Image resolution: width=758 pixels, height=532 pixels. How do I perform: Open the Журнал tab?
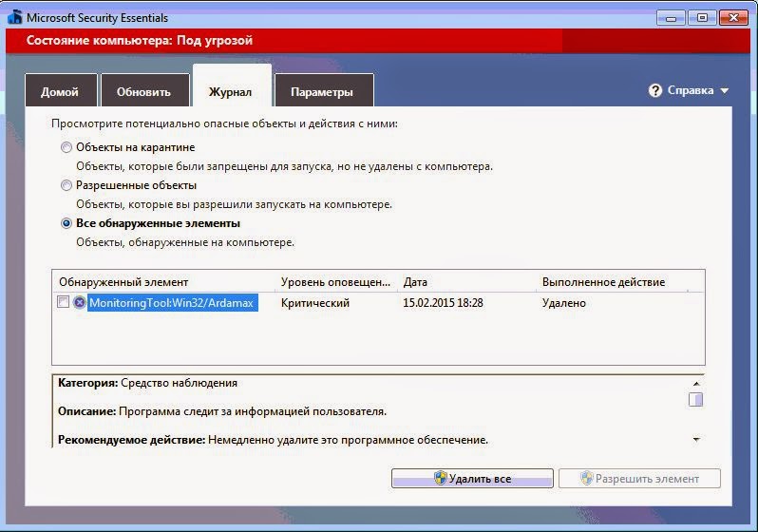tap(232, 87)
